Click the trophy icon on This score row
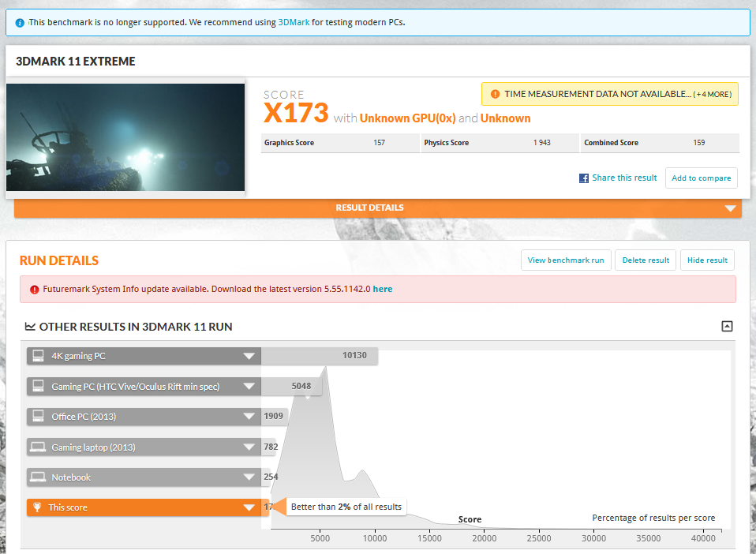 [x=37, y=507]
